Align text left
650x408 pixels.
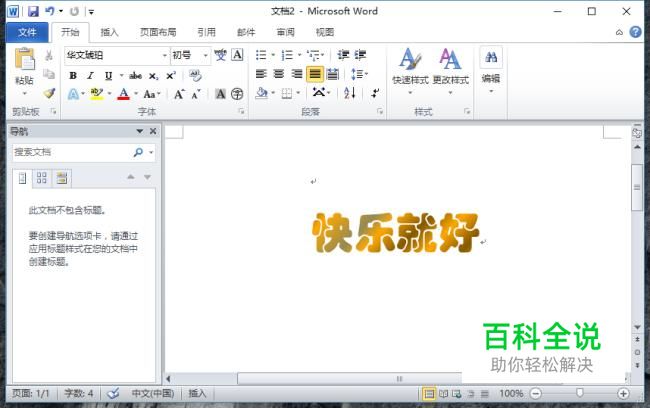(x=261, y=74)
